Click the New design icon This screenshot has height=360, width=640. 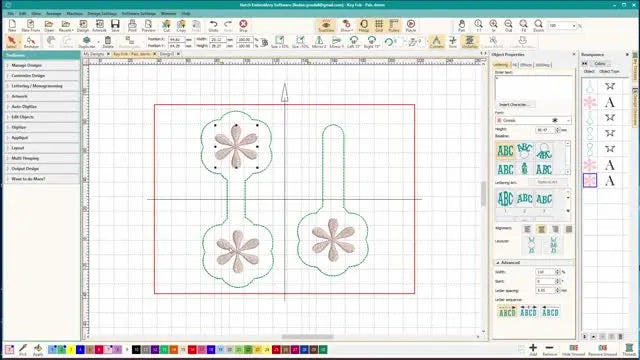(x=12, y=25)
